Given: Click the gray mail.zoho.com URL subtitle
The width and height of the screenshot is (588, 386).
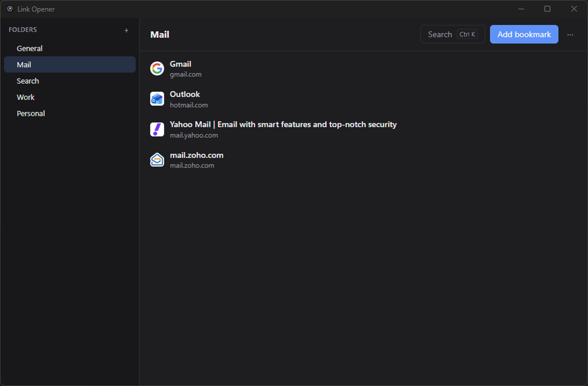Looking at the screenshot, I should click(x=192, y=165).
